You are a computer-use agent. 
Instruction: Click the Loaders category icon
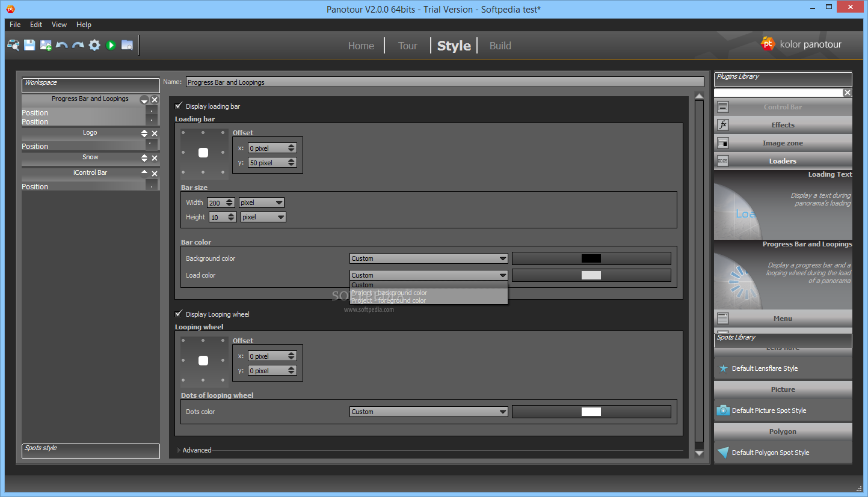pos(723,161)
